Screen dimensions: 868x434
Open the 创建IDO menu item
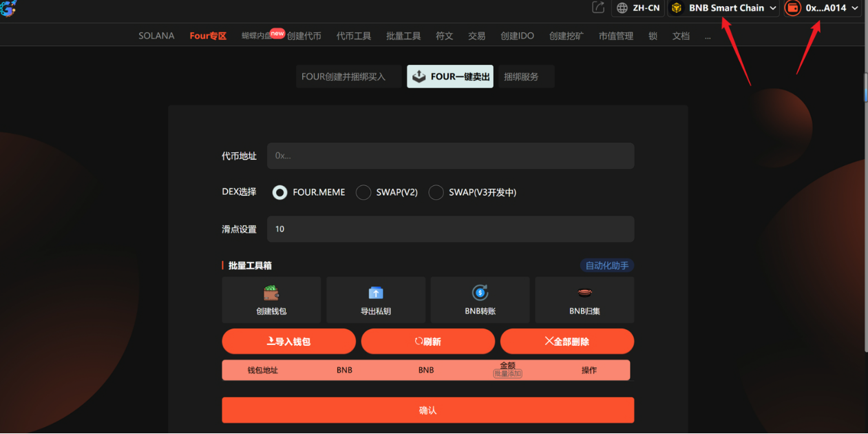click(x=517, y=36)
